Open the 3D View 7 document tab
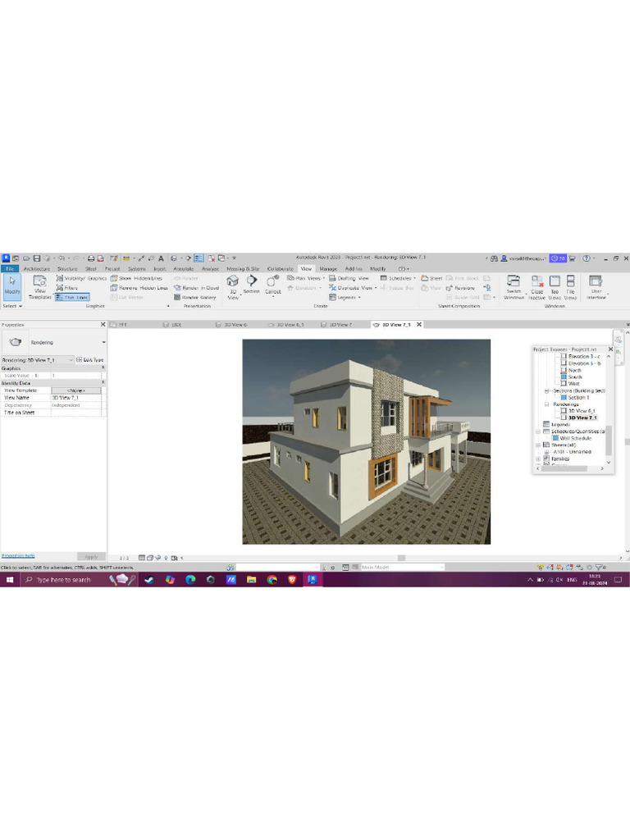Viewport: 630px width, 840px height. 337,325
